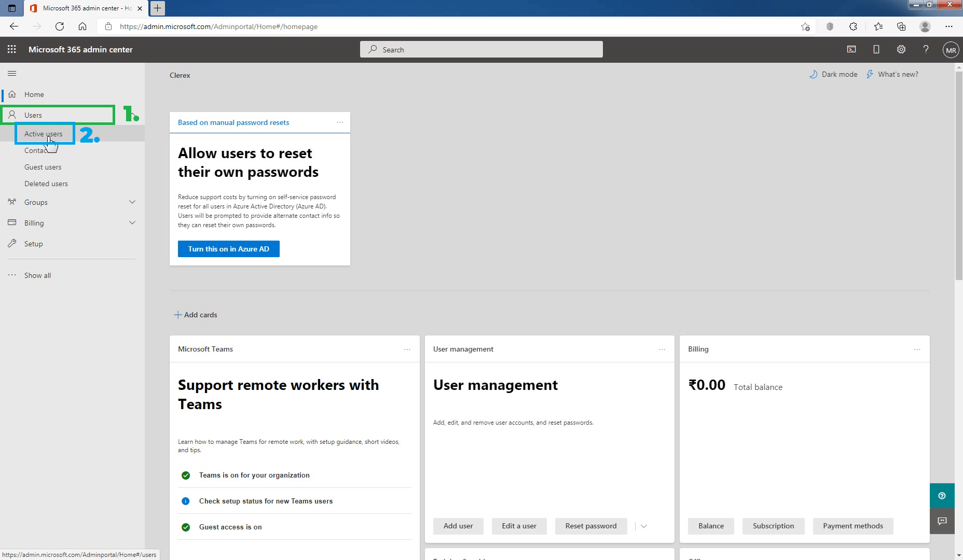Refresh the page using the browser reload icon

pyautogui.click(x=60, y=26)
